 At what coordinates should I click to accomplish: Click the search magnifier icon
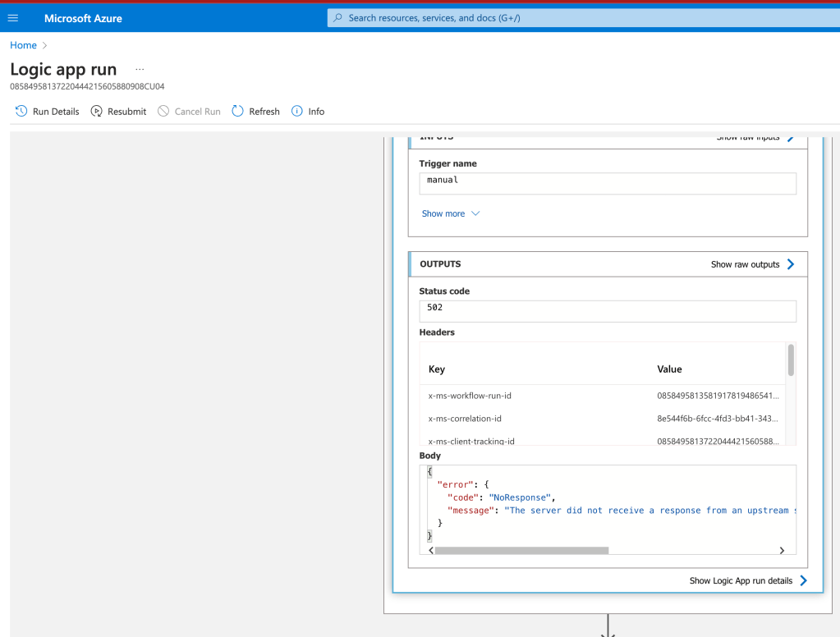(x=337, y=18)
